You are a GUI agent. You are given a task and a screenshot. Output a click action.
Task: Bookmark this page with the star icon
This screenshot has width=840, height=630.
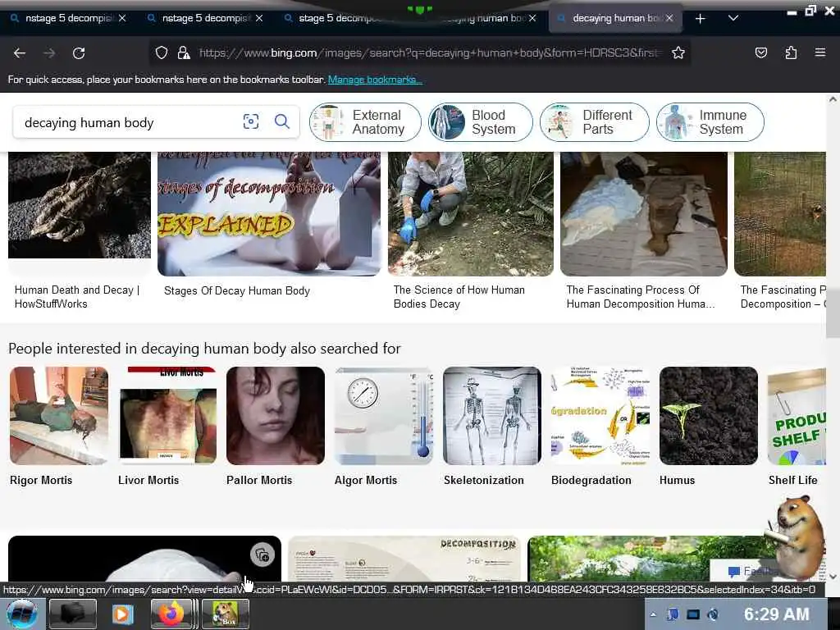click(678, 52)
